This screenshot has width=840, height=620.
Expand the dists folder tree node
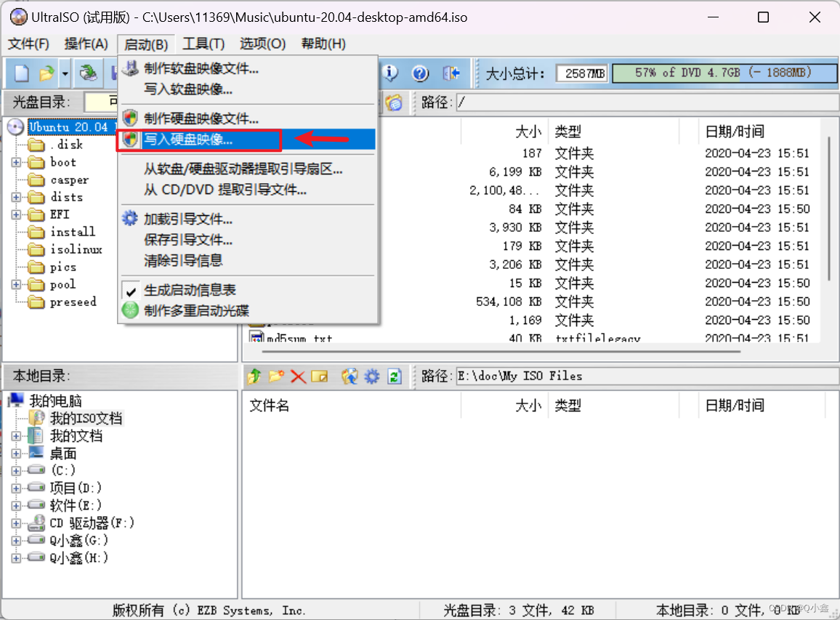[16, 197]
